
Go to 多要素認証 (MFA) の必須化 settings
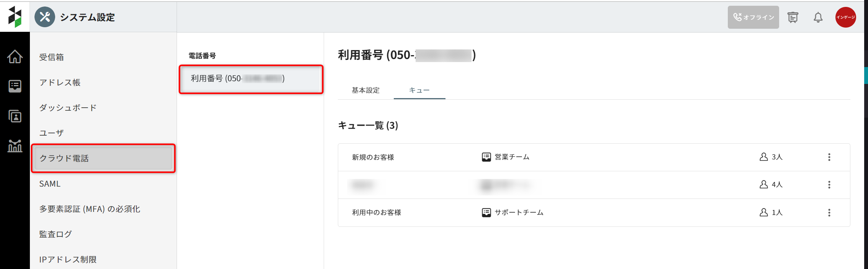click(x=90, y=209)
